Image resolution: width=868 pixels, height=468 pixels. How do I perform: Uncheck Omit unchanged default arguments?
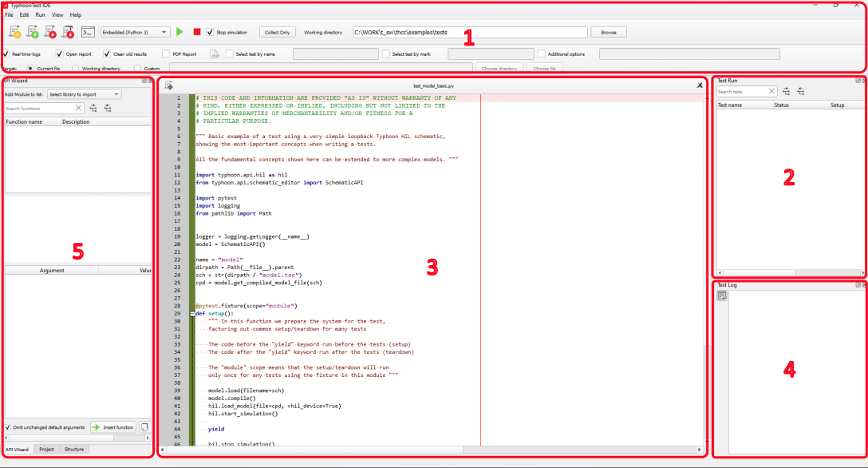[x=8, y=427]
